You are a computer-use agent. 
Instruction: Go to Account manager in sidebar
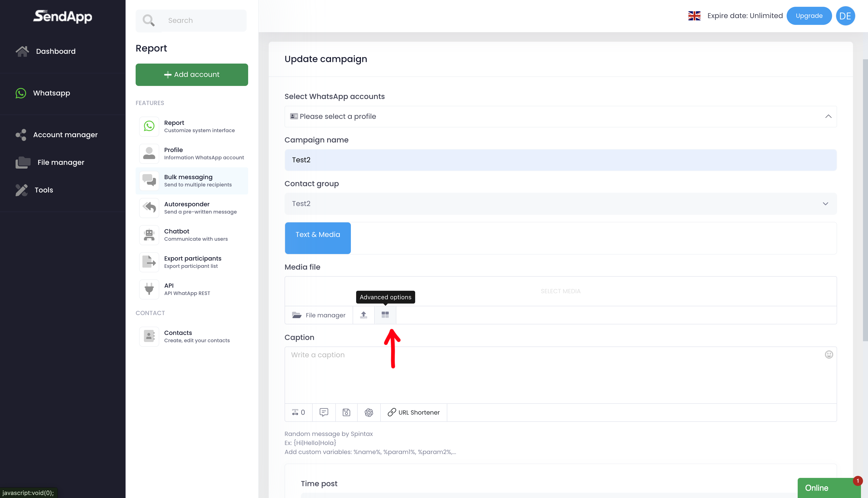tap(65, 135)
